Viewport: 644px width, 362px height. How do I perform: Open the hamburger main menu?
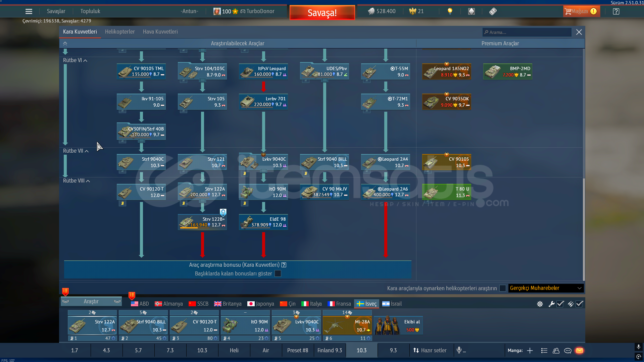point(29,11)
